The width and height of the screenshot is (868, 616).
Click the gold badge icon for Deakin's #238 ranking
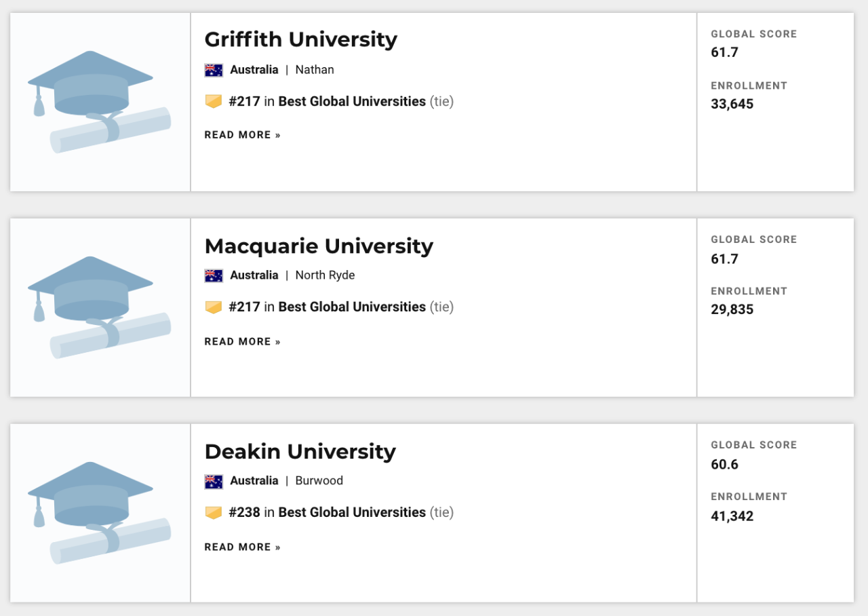[x=214, y=513]
